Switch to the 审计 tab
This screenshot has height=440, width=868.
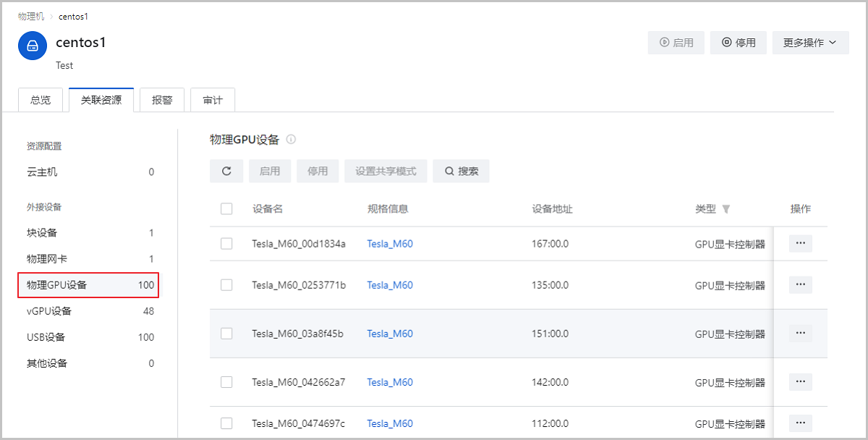pyautogui.click(x=212, y=99)
